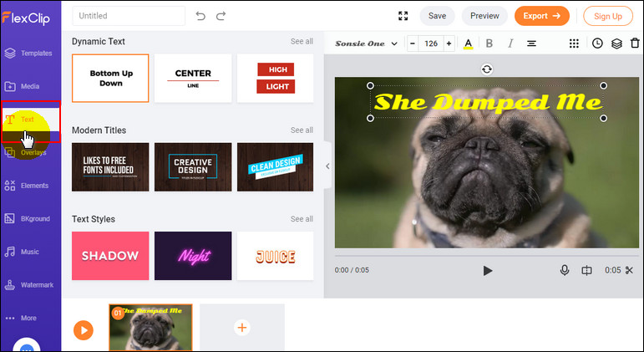Play the video in the preview player
The image size is (644, 352).
pos(488,271)
